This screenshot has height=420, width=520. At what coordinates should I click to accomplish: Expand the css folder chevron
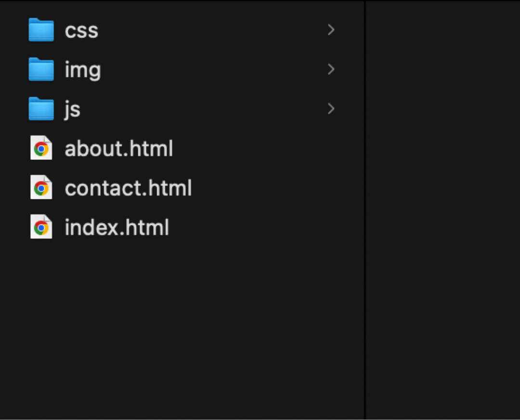coord(331,30)
